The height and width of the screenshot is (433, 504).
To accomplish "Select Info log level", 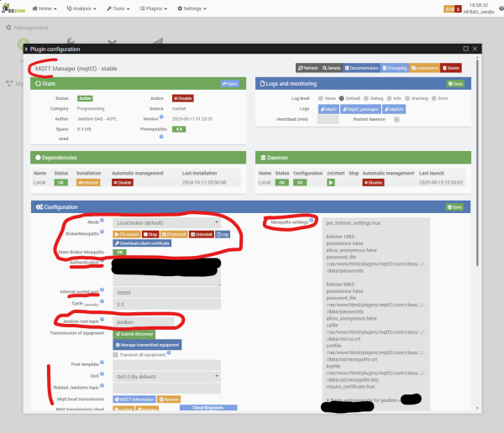I will [x=389, y=98].
